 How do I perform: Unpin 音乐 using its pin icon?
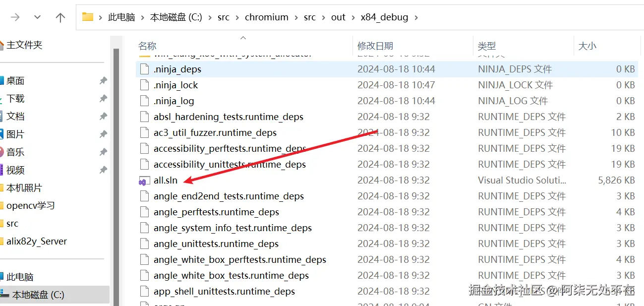(103, 152)
